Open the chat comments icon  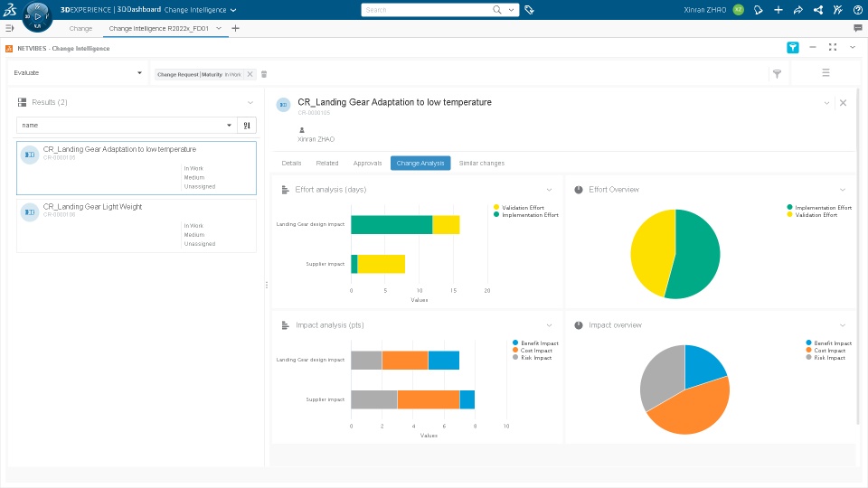[x=857, y=28]
